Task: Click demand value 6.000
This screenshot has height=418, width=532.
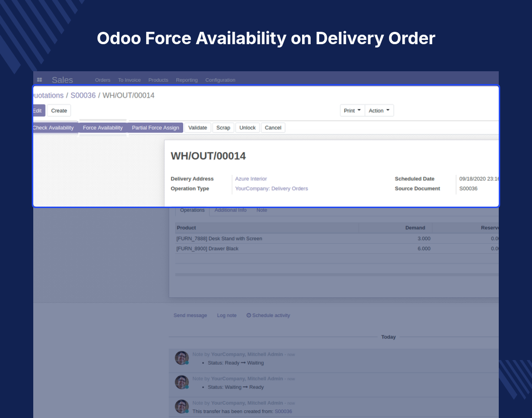Action: (x=424, y=249)
